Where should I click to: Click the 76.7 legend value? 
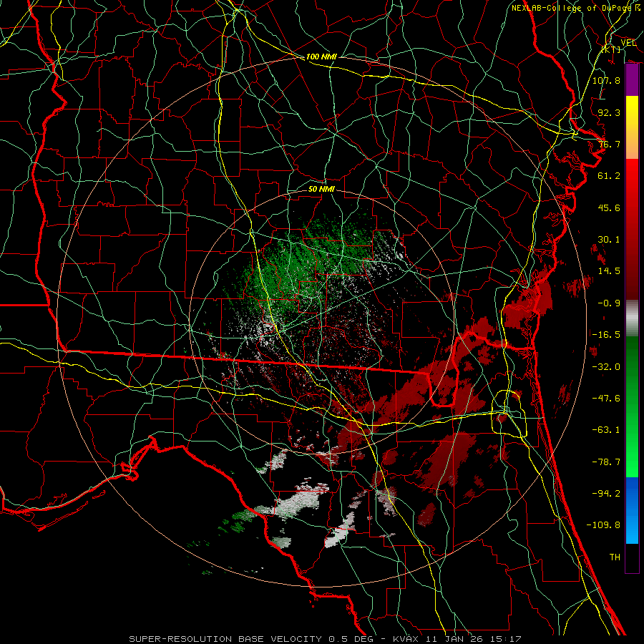click(x=609, y=144)
